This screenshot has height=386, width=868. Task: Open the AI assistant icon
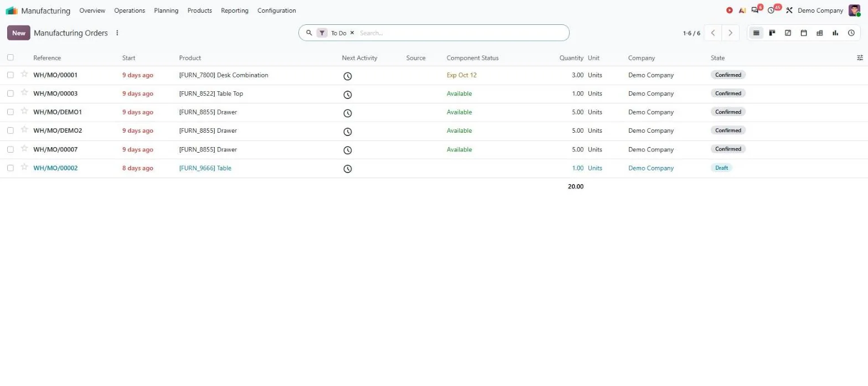click(742, 11)
